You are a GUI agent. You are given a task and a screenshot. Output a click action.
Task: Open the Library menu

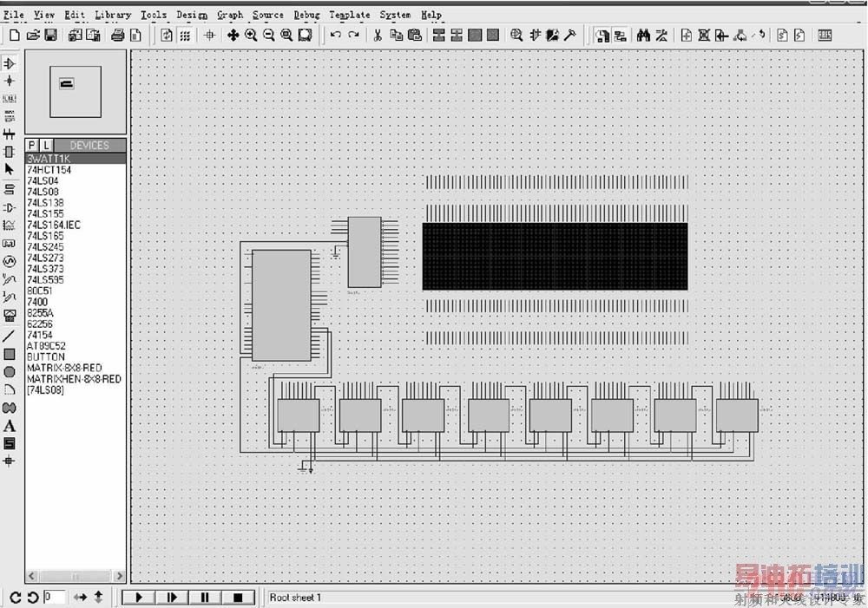113,15
